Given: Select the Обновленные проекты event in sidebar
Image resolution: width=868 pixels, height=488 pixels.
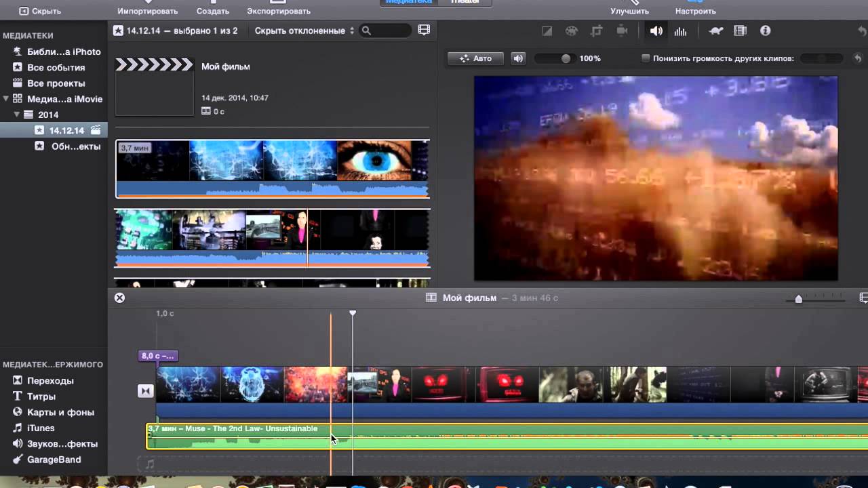Looking at the screenshot, I should point(68,146).
